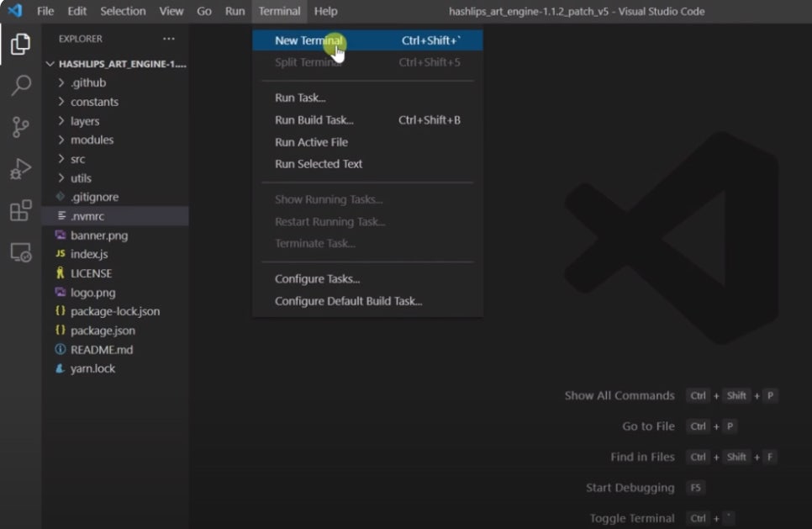Open the Search view icon
This screenshot has height=529, width=812.
point(20,86)
